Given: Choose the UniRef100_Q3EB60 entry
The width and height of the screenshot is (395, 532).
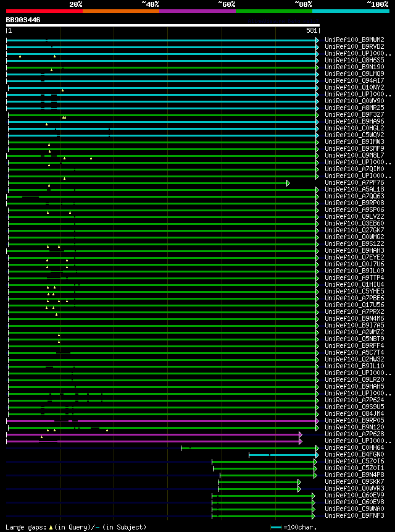Looking at the screenshot, I should [x=354, y=223].
